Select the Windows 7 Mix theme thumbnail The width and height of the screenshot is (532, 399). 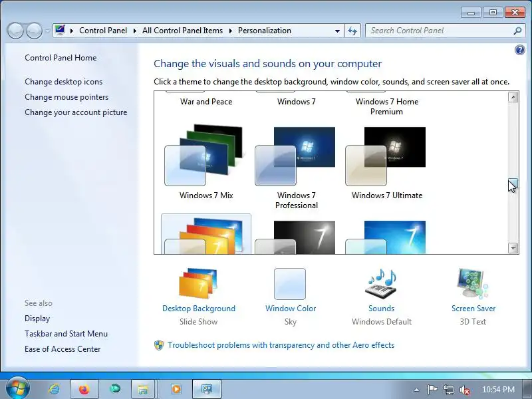coord(203,155)
